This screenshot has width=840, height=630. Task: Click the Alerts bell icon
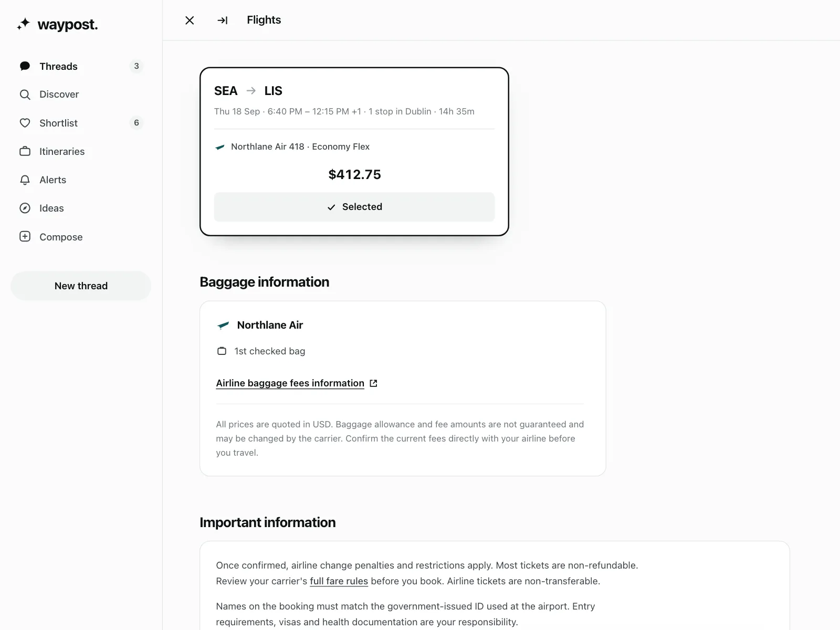click(25, 180)
